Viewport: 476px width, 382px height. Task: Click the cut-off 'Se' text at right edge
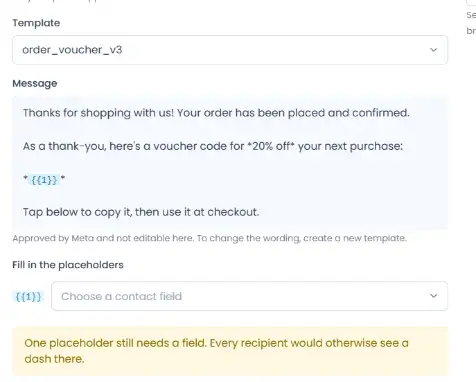[x=471, y=15]
